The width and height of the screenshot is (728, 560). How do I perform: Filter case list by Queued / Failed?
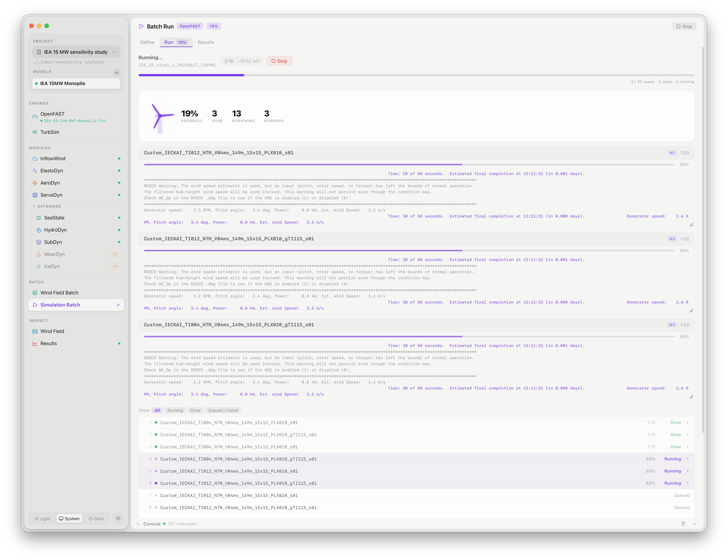coord(223,410)
